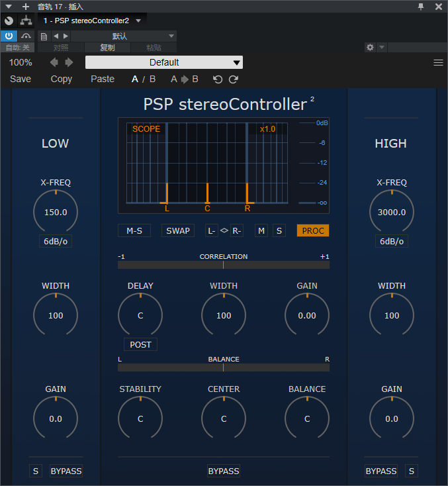The image size is (448, 486).
Task: Toggle the POST delay button
Action: [140, 345]
